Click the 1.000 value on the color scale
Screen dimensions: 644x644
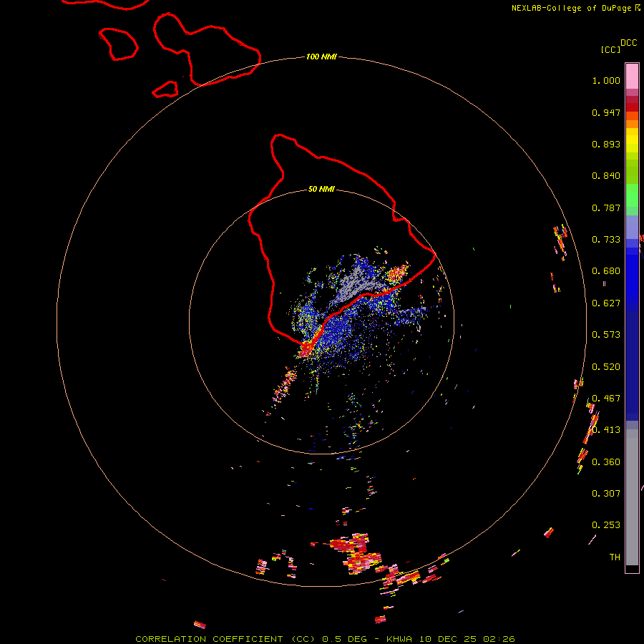tap(606, 80)
